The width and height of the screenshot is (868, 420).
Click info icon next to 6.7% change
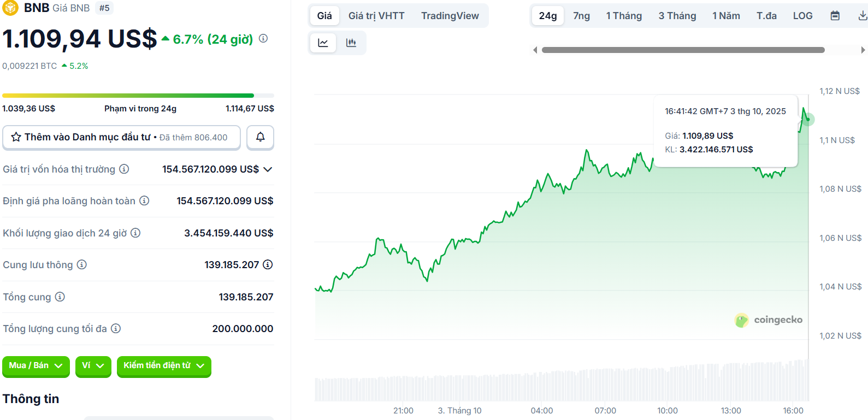pyautogui.click(x=263, y=38)
